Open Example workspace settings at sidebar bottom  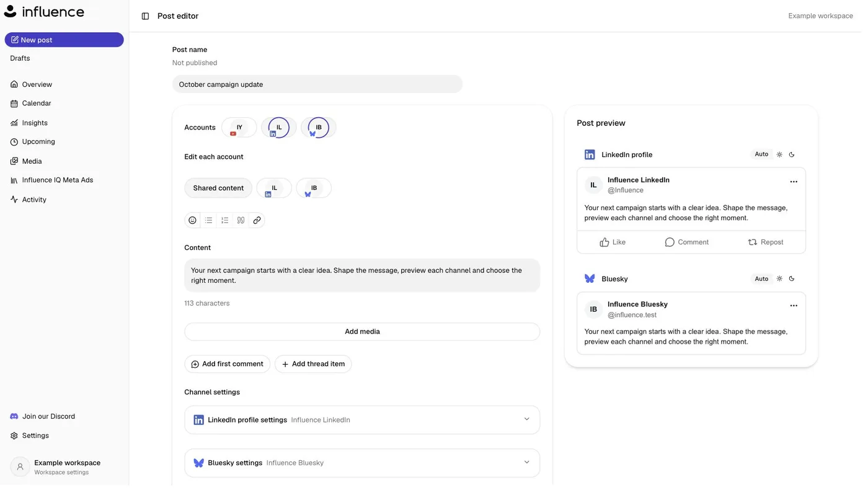point(64,471)
